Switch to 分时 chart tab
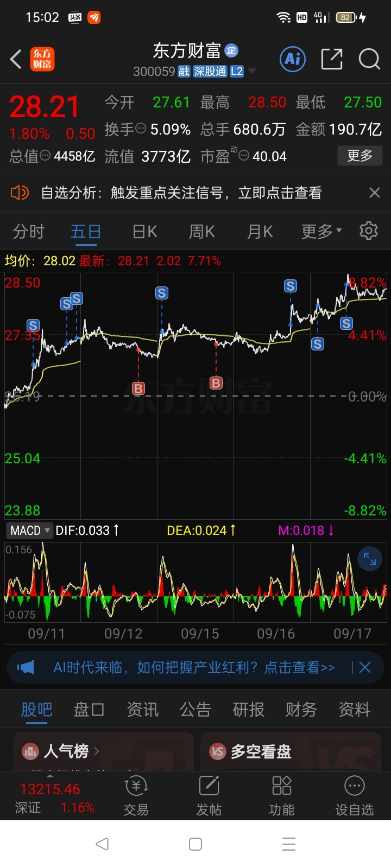Screen dimensions: 391x868 pos(28,232)
